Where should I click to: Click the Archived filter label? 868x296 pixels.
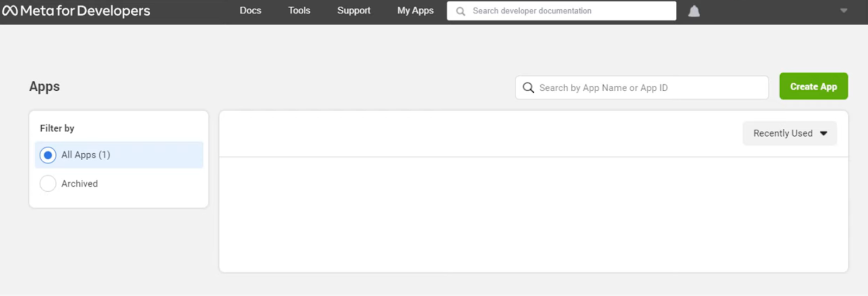pyautogui.click(x=79, y=184)
